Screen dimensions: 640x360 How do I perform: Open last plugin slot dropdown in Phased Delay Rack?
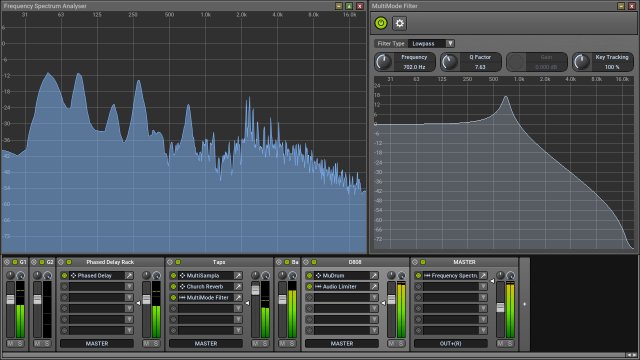pos(129,331)
